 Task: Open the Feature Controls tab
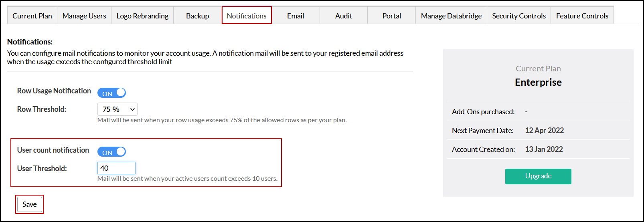(582, 16)
